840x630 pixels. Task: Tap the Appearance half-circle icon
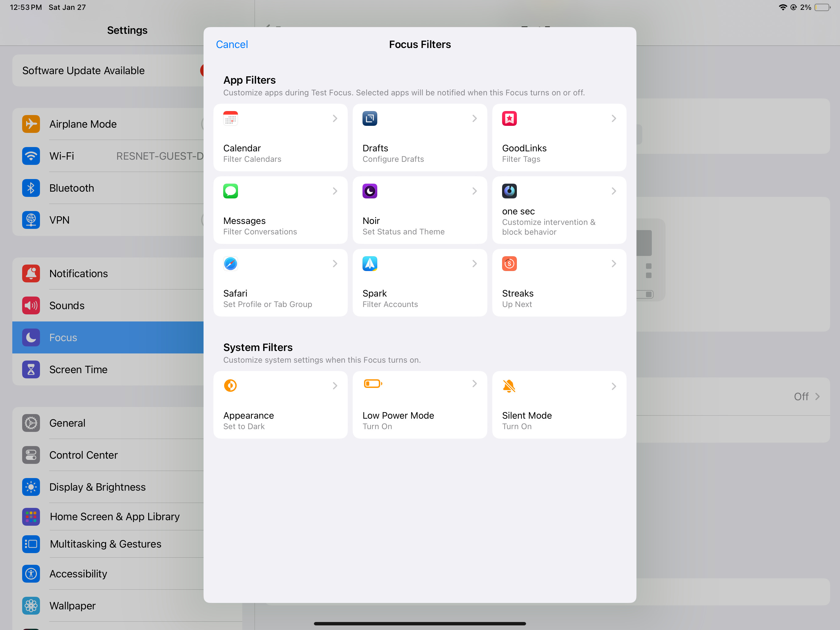[x=230, y=386]
